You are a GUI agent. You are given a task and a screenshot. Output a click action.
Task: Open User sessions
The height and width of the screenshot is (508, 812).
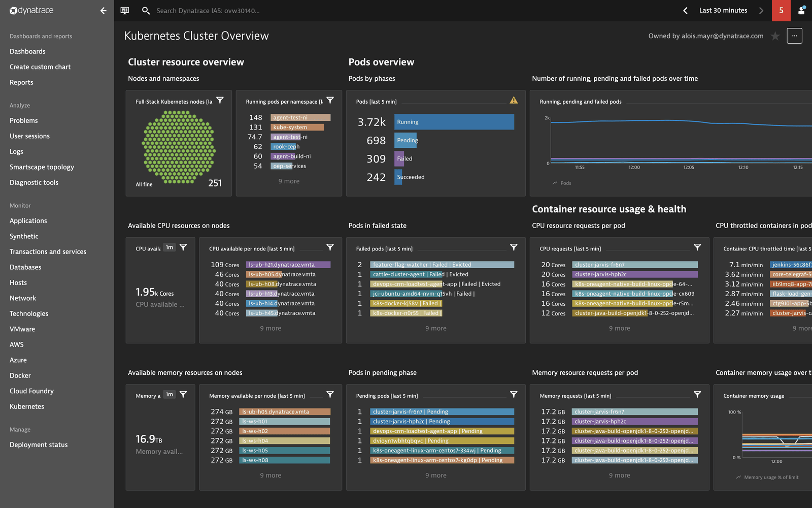click(x=29, y=136)
